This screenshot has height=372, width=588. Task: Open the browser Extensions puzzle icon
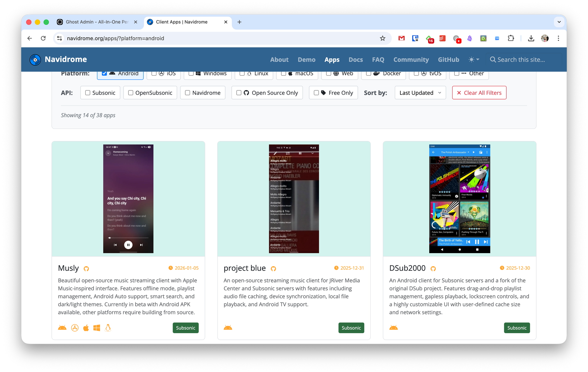[x=511, y=38]
